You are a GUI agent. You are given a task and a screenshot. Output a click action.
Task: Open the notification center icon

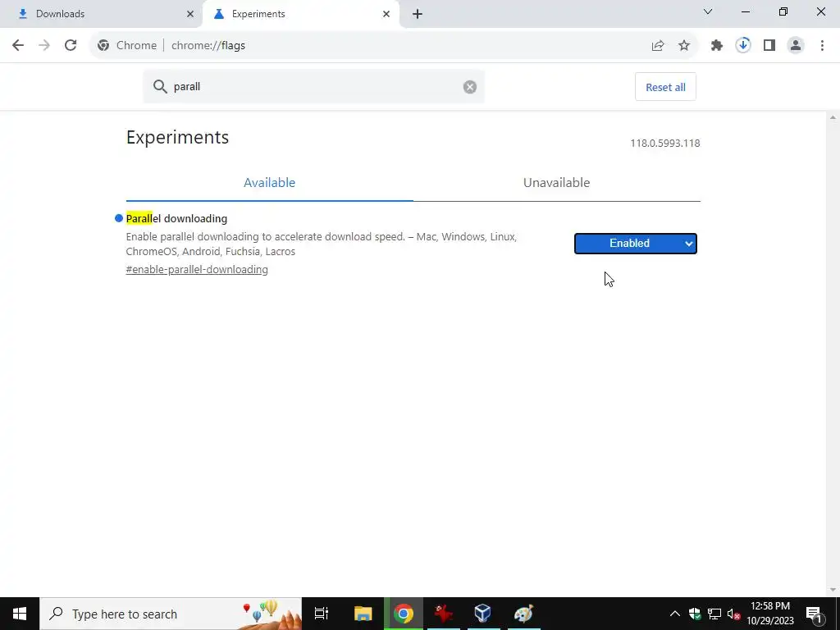[814, 614]
